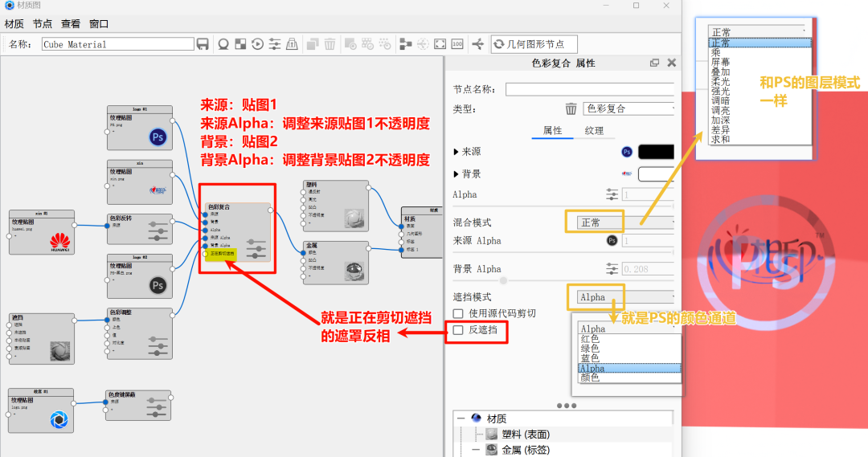Click the Alpha value input field
The width and height of the screenshot is (868, 457).
649,194
